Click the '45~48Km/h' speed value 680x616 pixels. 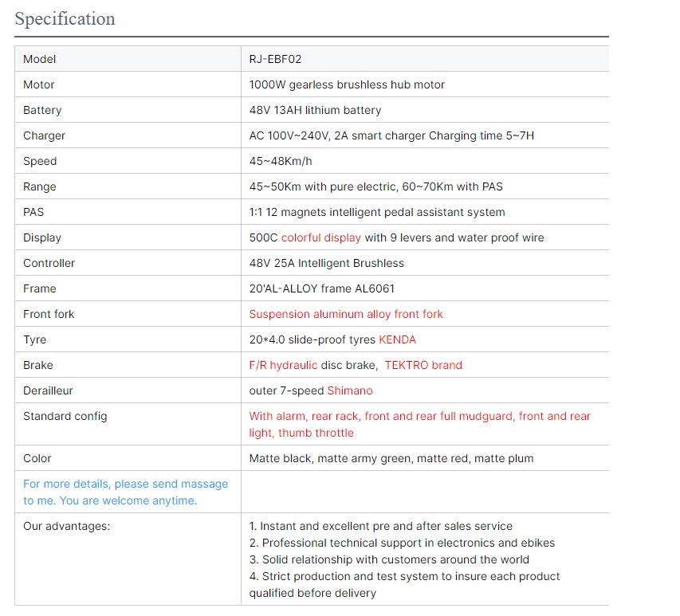(281, 161)
